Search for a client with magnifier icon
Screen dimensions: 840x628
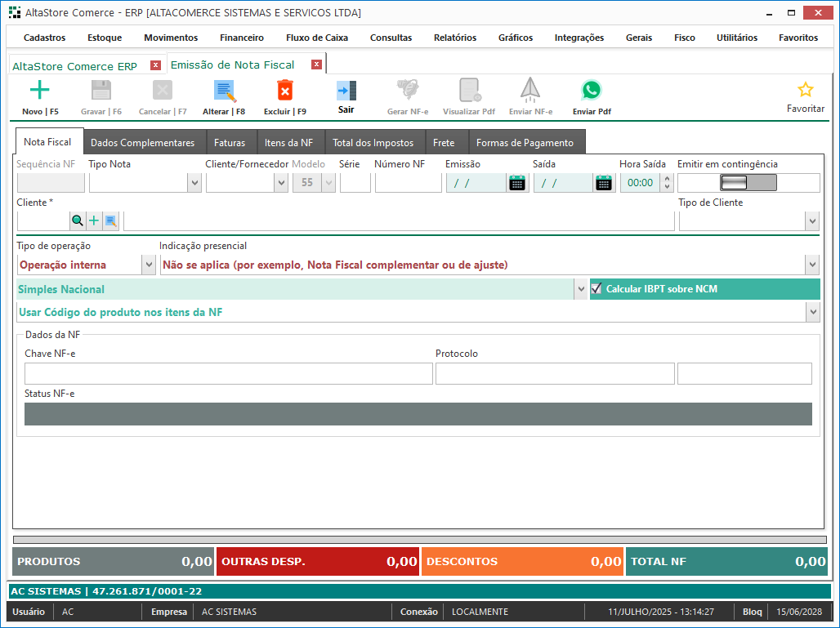point(77,220)
